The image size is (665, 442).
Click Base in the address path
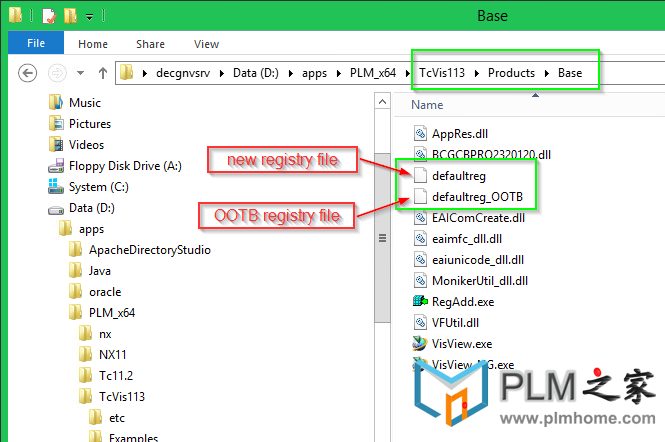coord(570,73)
